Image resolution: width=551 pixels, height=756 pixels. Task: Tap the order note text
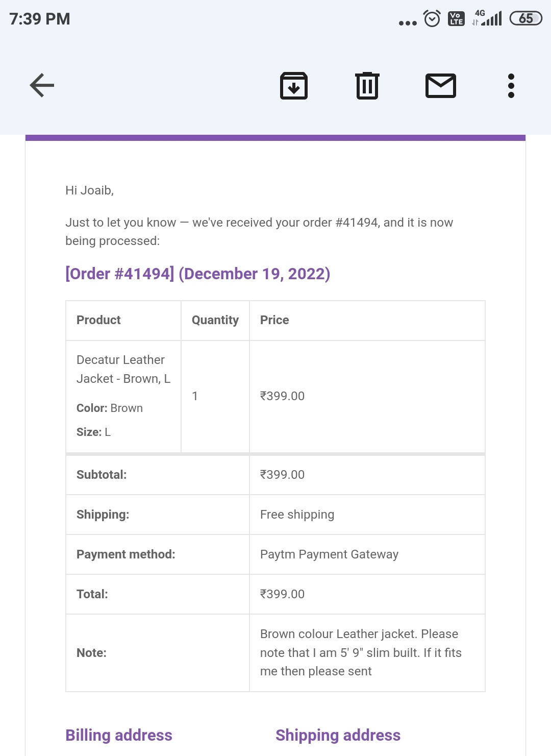360,652
